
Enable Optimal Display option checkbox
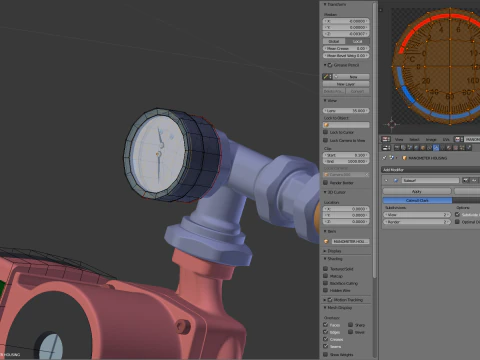(x=457, y=222)
